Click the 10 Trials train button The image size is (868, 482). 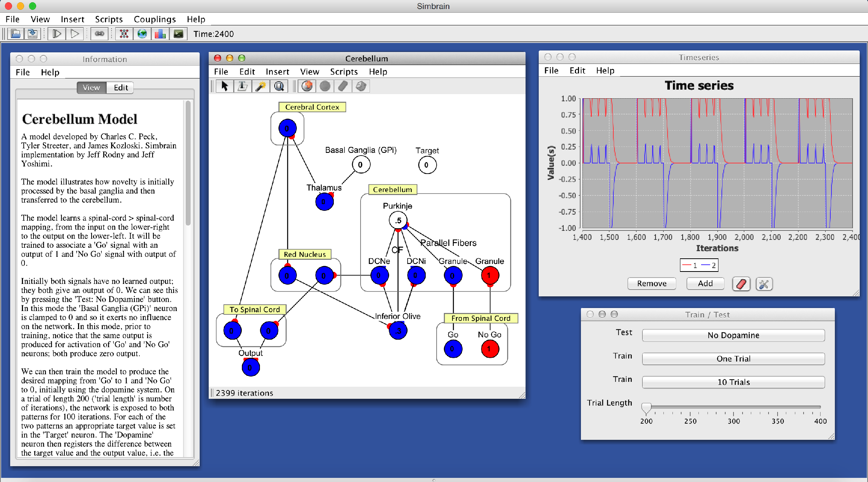(x=733, y=382)
